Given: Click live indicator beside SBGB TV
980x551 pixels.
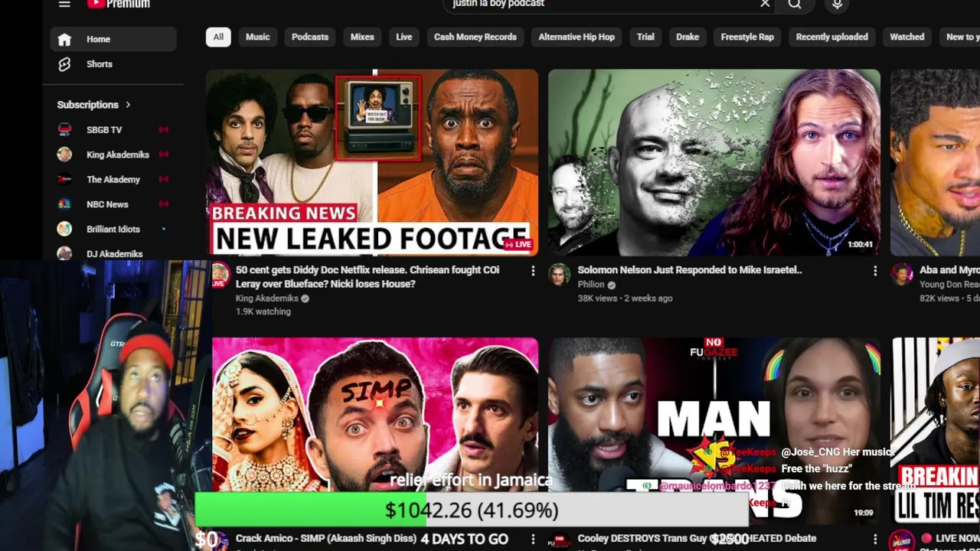Looking at the screenshot, I should pos(163,130).
